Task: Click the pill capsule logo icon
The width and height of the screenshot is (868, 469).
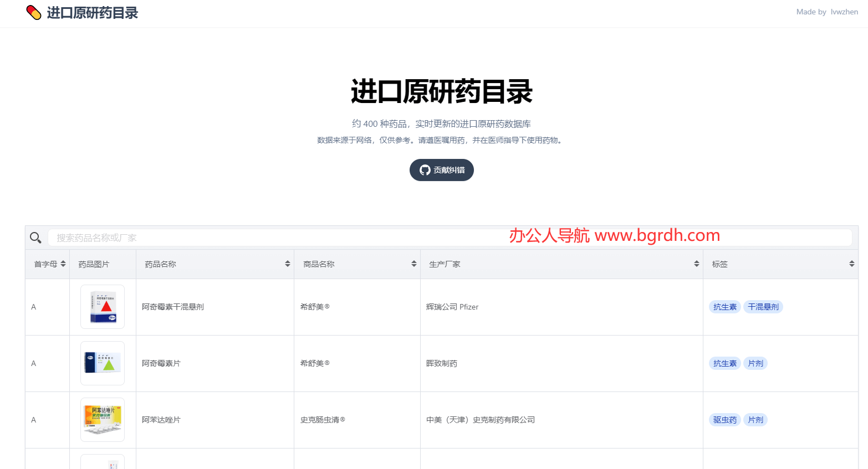Action: click(34, 13)
